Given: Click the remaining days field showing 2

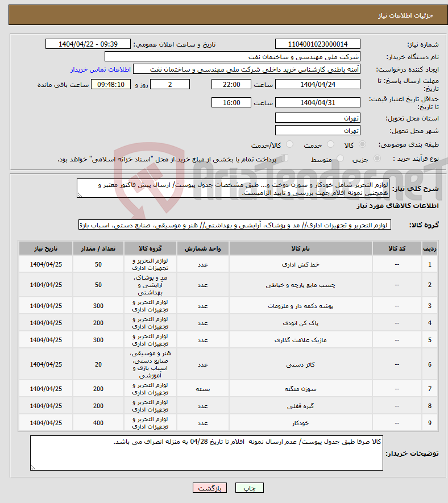Looking at the screenshot, I should 170,84.
